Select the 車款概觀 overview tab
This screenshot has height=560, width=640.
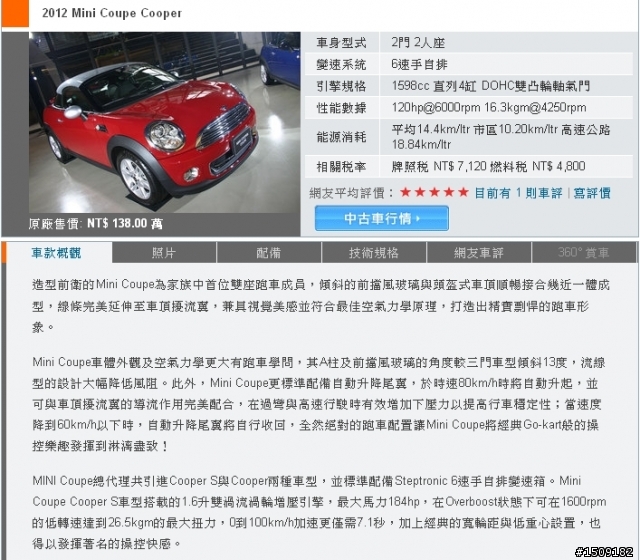tap(57, 253)
